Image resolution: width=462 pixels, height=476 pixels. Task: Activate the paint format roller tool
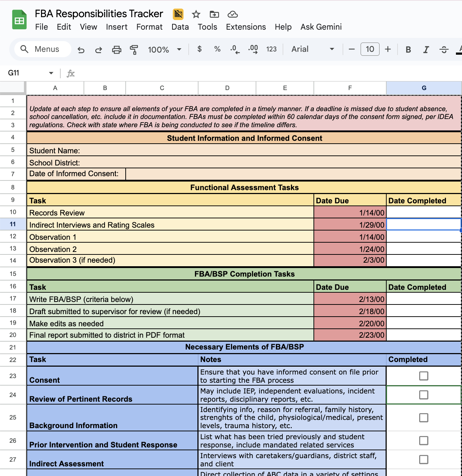(x=134, y=50)
